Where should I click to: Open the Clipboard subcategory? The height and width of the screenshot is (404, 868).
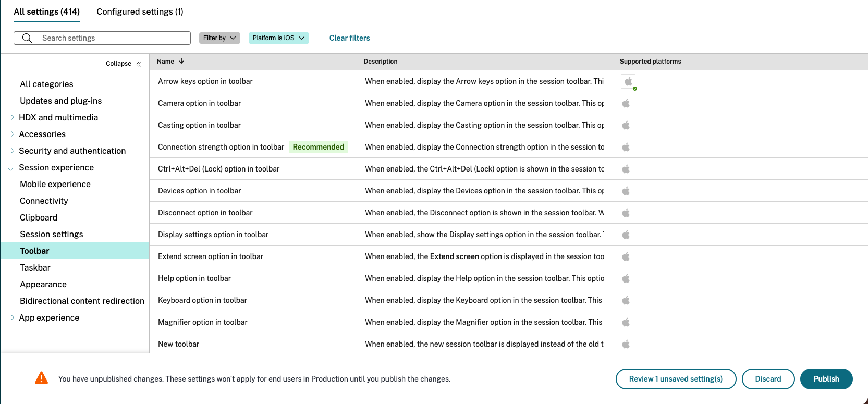[x=39, y=217]
